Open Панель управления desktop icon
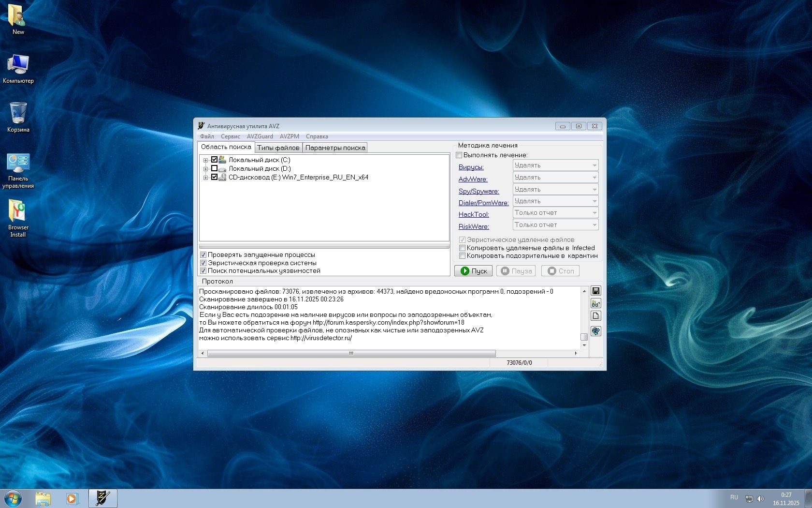This screenshot has width=812, height=508. pos(18,170)
